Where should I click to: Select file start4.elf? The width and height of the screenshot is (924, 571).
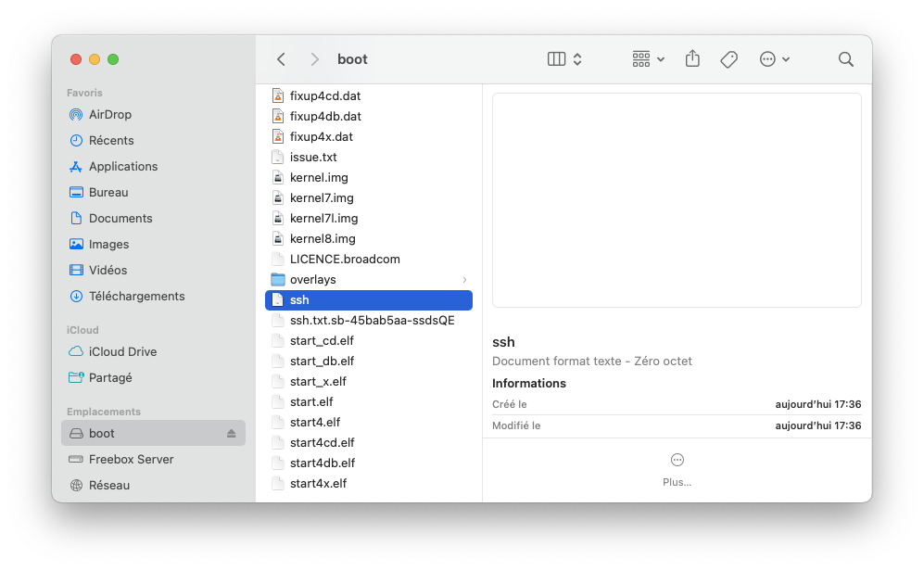(x=369, y=422)
